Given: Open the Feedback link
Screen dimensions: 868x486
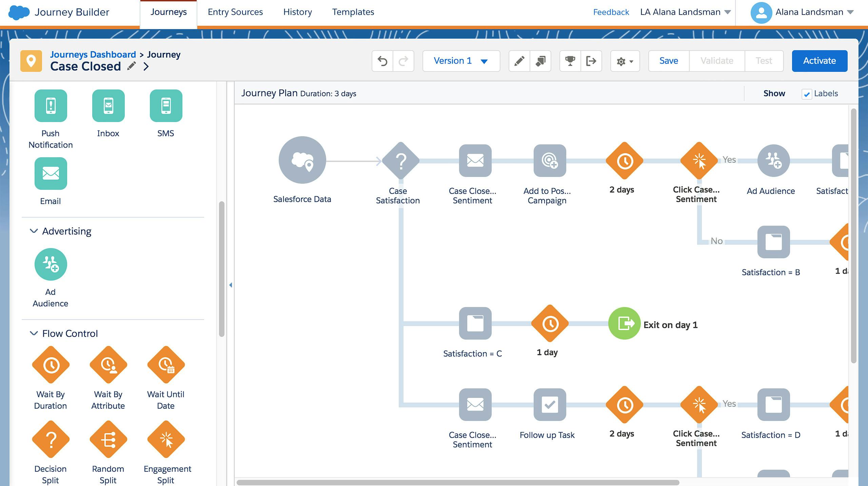Looking at the screenshot, I should point(611,12).
